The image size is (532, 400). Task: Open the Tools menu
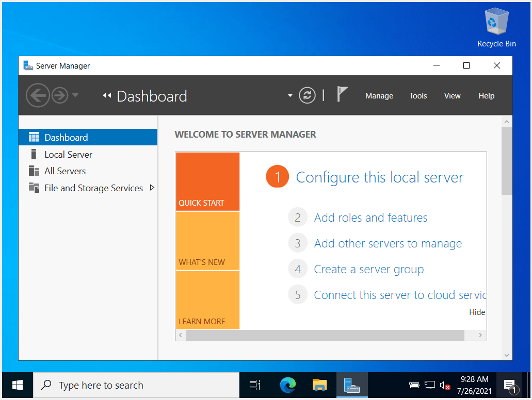pos(418,96)
